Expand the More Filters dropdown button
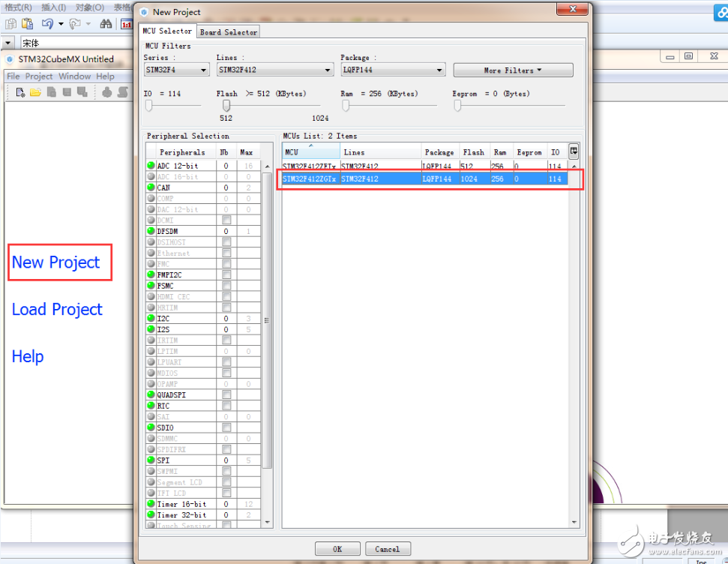The height and width of the screenshot is (564, 728). [513, 70]
